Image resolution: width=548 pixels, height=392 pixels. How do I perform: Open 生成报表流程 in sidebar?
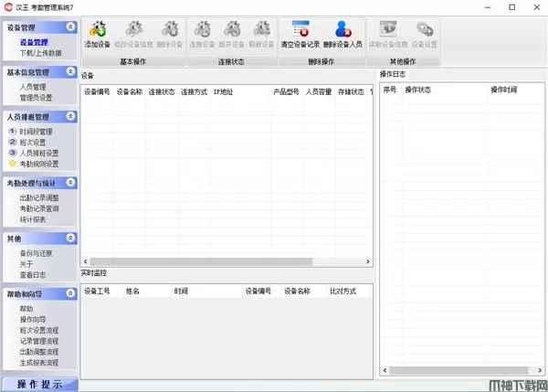39,363
